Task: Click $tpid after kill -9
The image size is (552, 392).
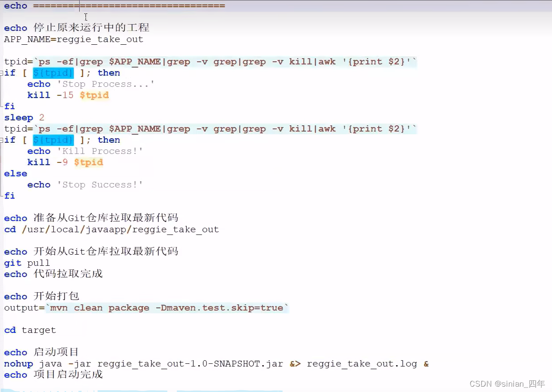Action: (89, 162)
